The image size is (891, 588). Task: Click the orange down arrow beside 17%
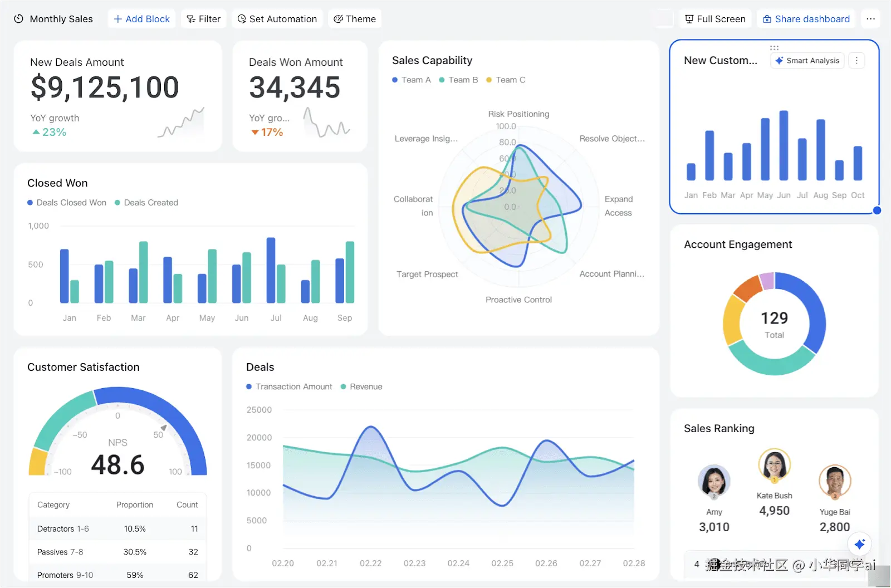coord(255,133)
